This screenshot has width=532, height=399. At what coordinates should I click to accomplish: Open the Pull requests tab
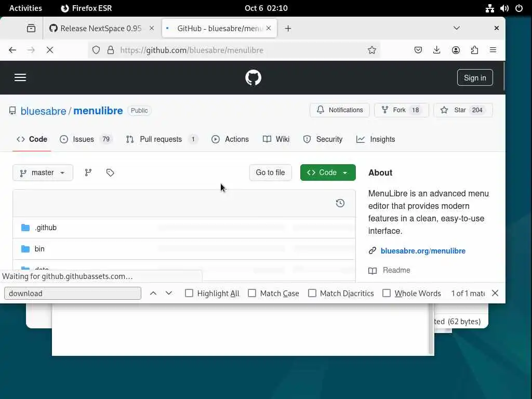pyautogui.click(x=162, y=139)
